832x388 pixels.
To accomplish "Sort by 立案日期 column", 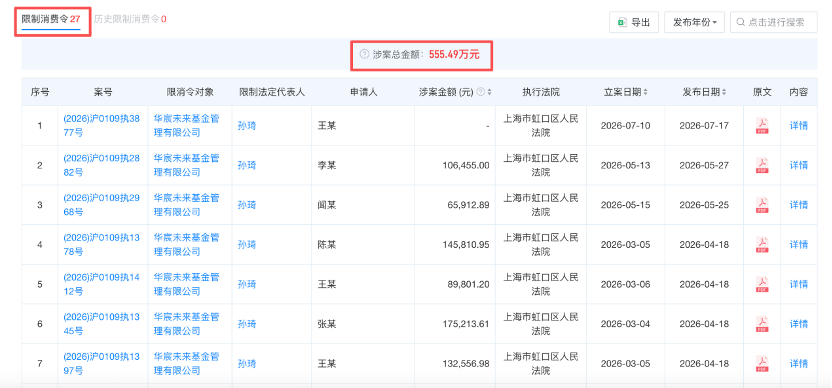I will coord(645,92).
